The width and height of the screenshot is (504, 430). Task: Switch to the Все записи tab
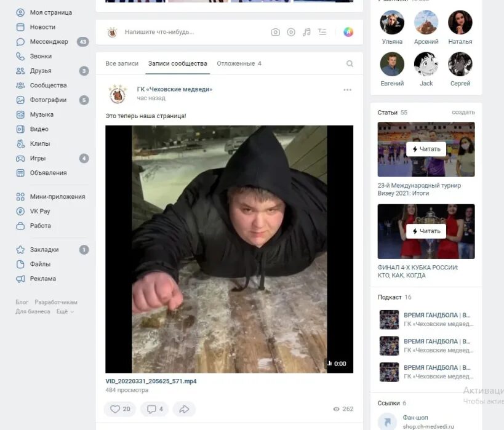pos(122,63)
